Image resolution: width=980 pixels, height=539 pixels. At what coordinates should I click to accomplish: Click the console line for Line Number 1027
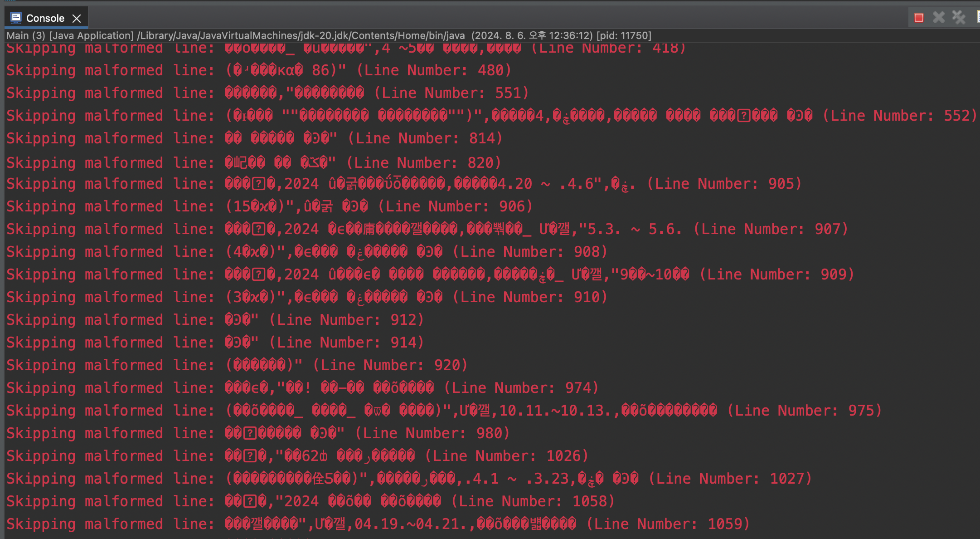click(408, 479)
